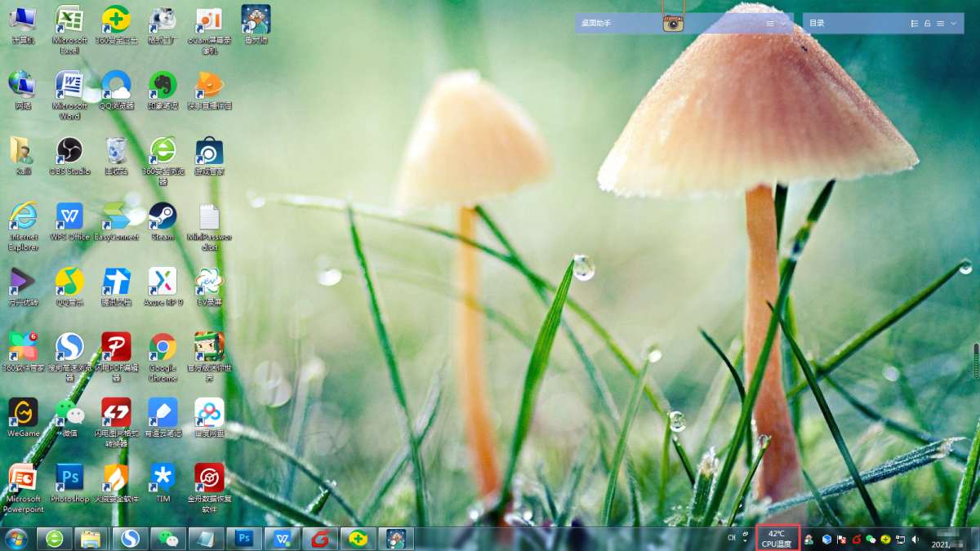Switch to Photoshop taskbar button

pyautogui.click(x=243, y=539)
